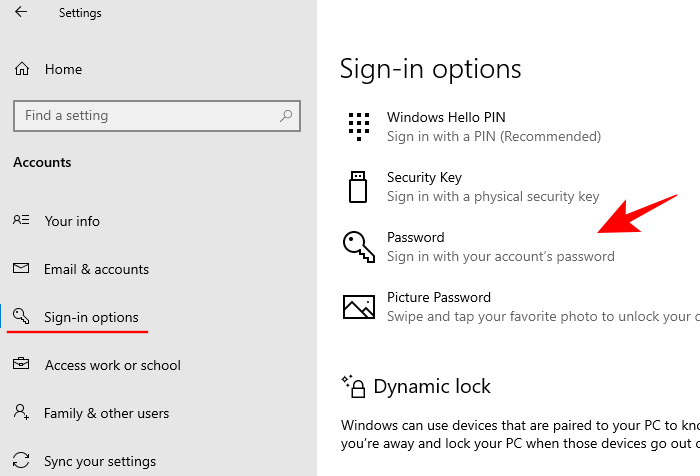Image resolution: width=700 pixels, height=476 pixels.
Task: Click the Security Key USB icon
Action: [358, 186]
